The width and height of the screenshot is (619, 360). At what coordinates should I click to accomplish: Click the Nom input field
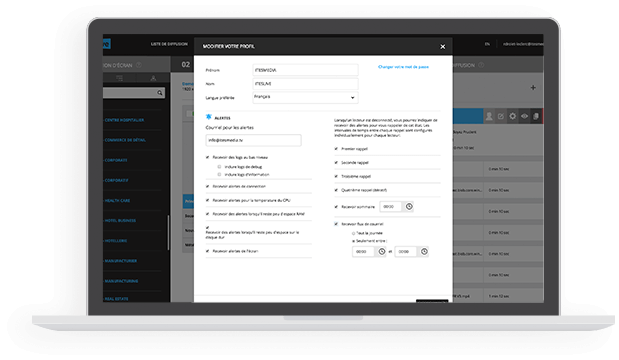[x=305, y=84]
